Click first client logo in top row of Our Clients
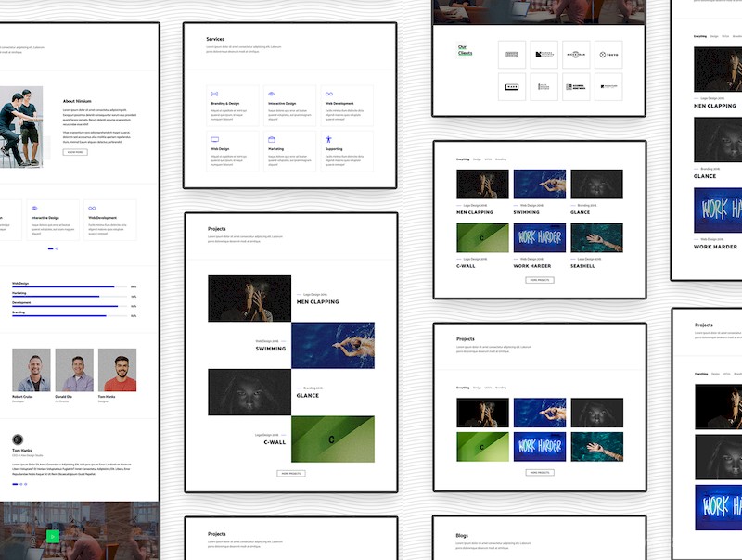 (512, 55)
